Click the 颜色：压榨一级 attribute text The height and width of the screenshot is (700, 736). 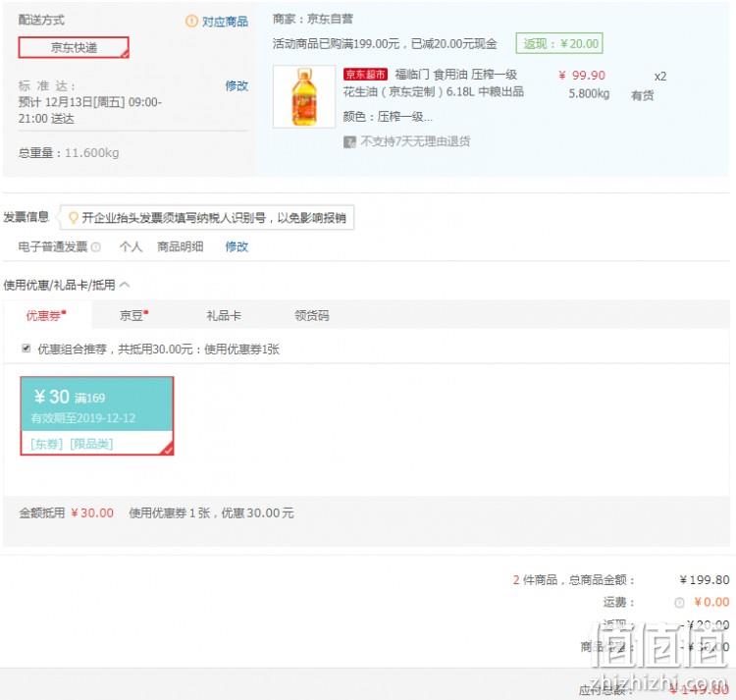click(388, 117)
